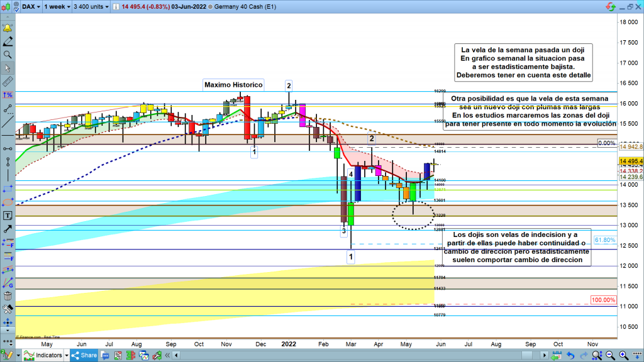The height and width of the screenshot is (362, 644).
Task: Activate the magnifier zoom tool
Action: point(8,55)
